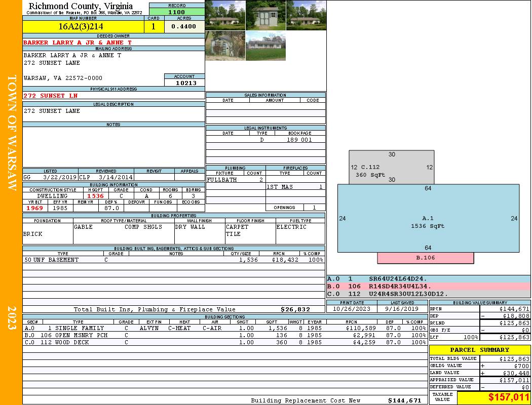The height and width of the screenshot is (405, 532).
Task: Select the green record number 1100 box
Action: tap(177, 12)
